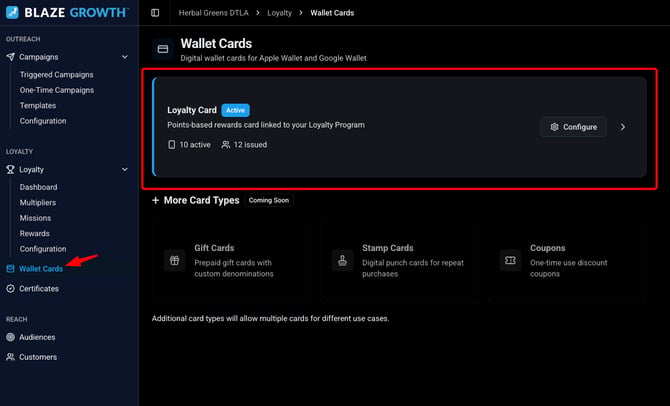Viewport: 670px width, 406px height.
Task: Click the Audiences target icon
Action: pyautogui.click(x=11, y=337)
